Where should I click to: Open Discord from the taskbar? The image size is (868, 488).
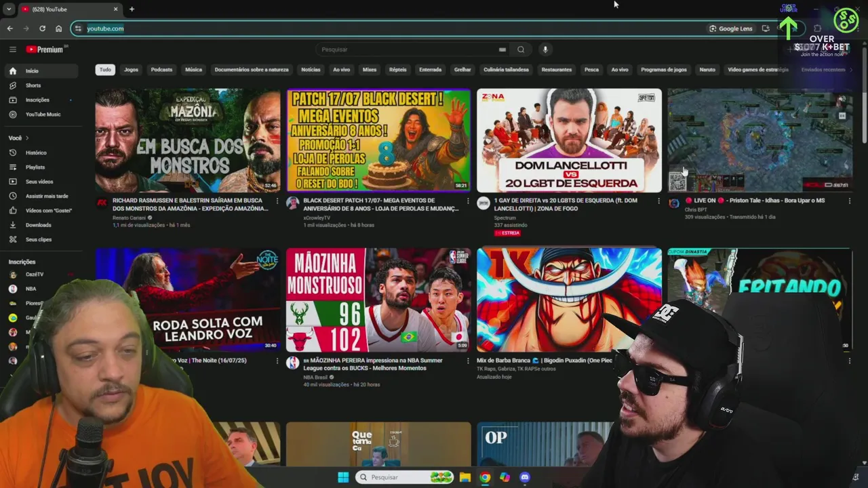click(x=524, y=477)
